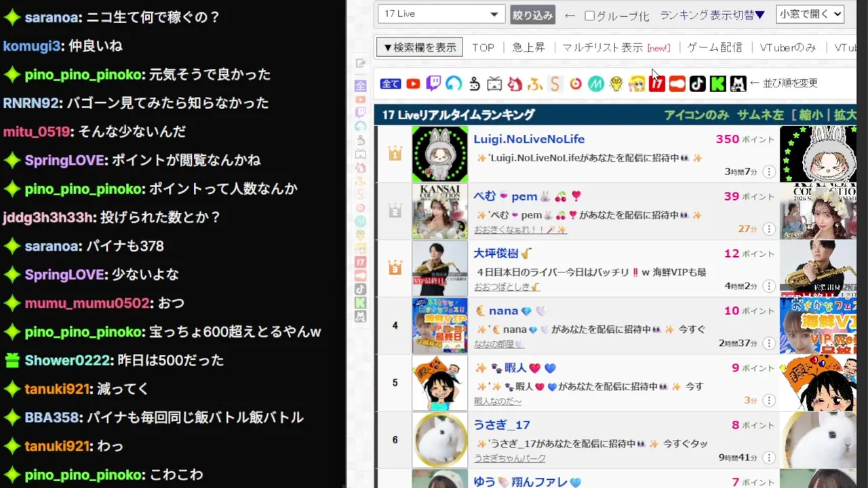Screen dimensions: 868x488
Task: Click the TikTok icon in the left sidebar
Action: pyautogui.click(x=361, y=289)
